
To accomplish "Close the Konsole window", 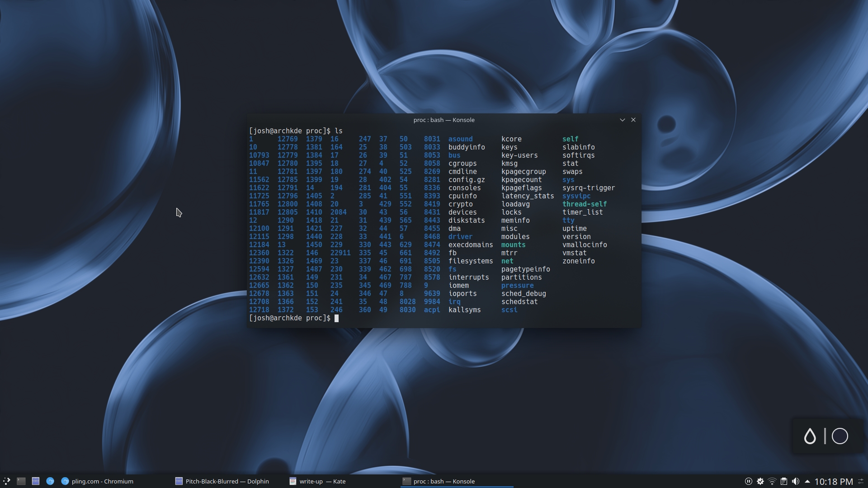I will click(633, 120).
